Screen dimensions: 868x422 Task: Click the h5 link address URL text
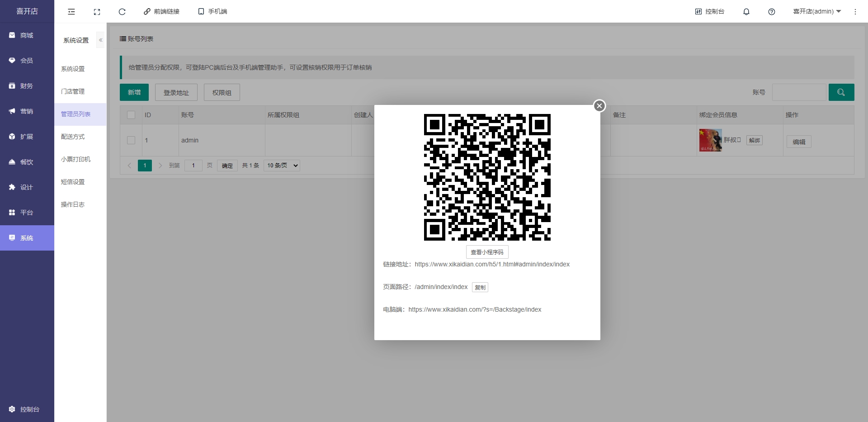point(492,265)
